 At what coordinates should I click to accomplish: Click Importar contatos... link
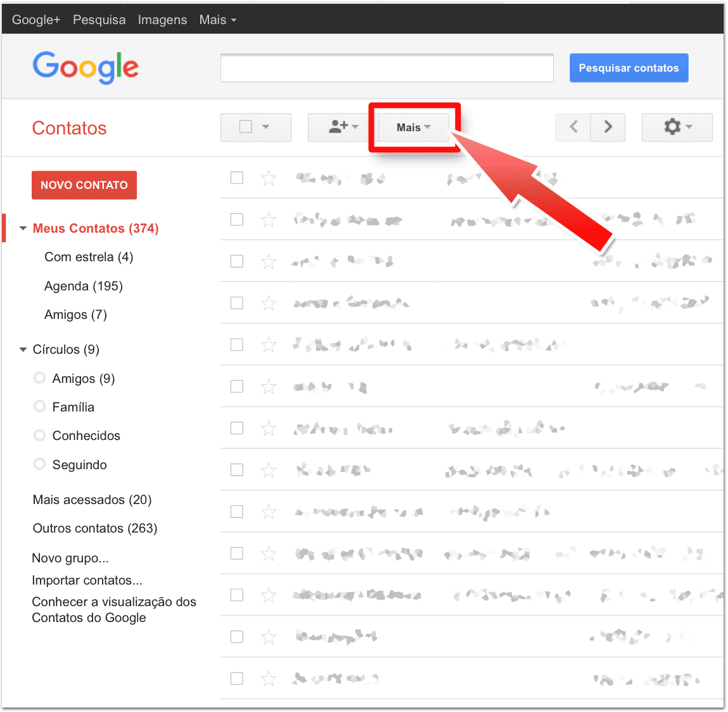(x=87, y=580)
